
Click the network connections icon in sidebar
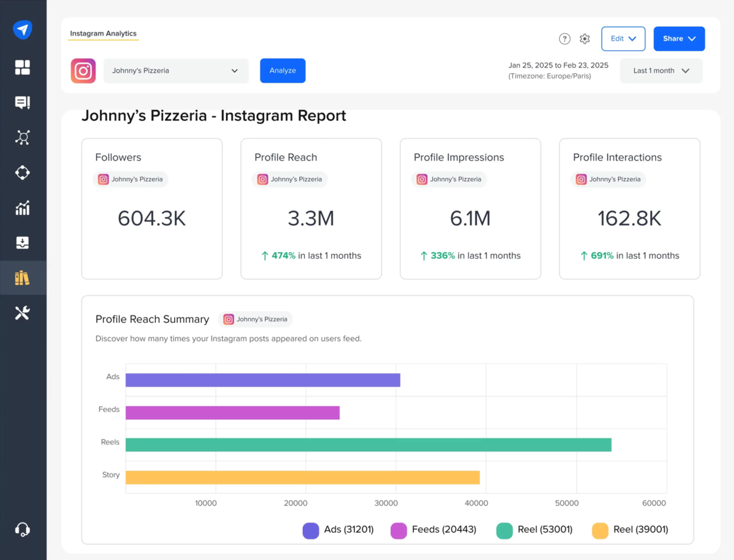click(23, 137)
